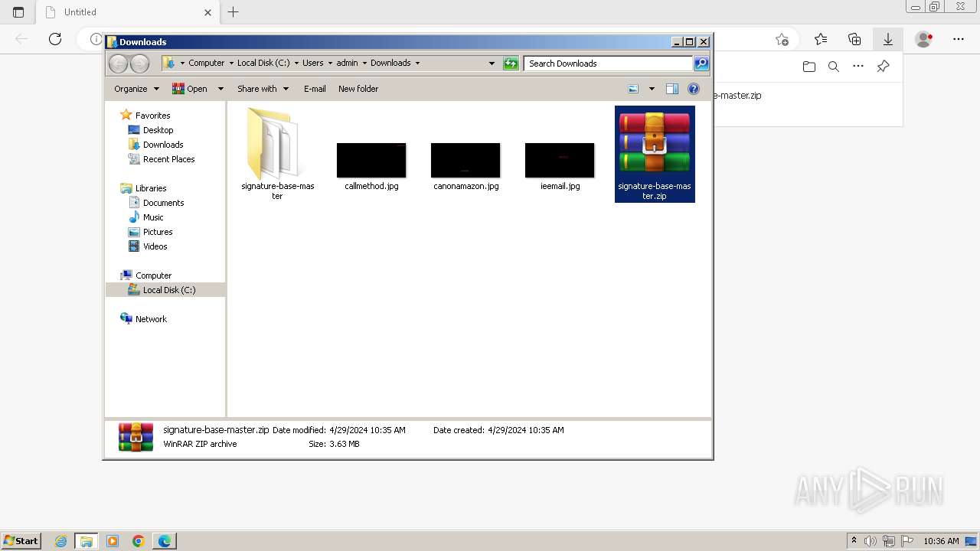The height and width of the screenshot is (551, 980).
Task: Open Videos library
Action: (x=155, y=246)
